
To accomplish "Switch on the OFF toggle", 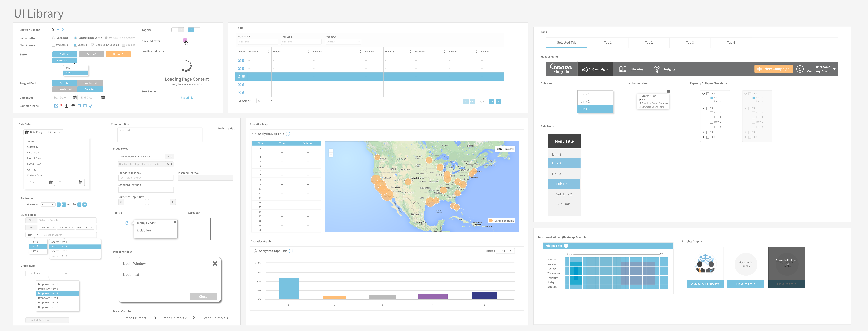I will point(178,30).
